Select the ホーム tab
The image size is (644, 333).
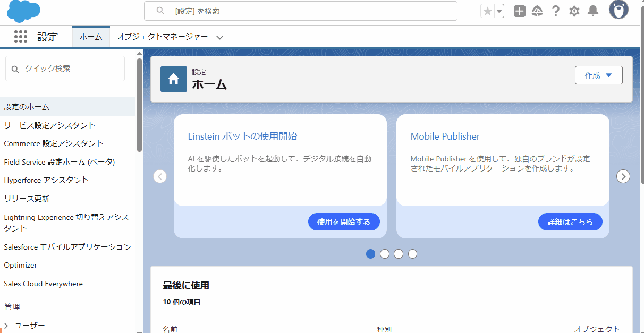pos(91,37)
